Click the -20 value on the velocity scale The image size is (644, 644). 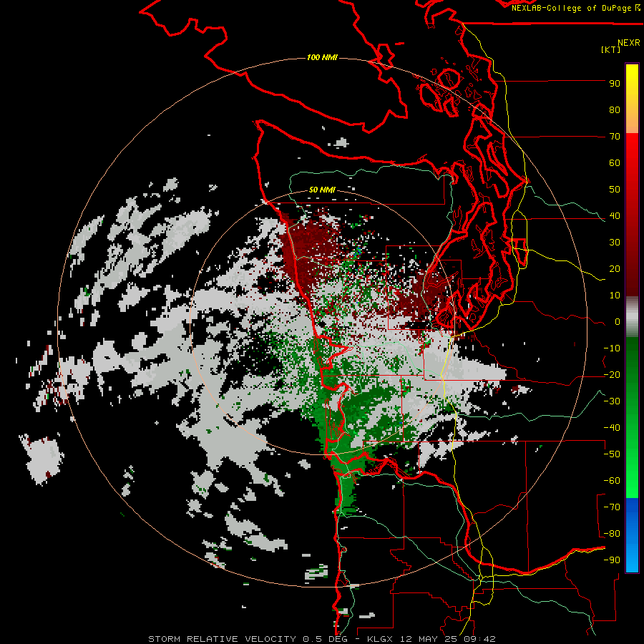pyautogui.click(x=612, y=375)
